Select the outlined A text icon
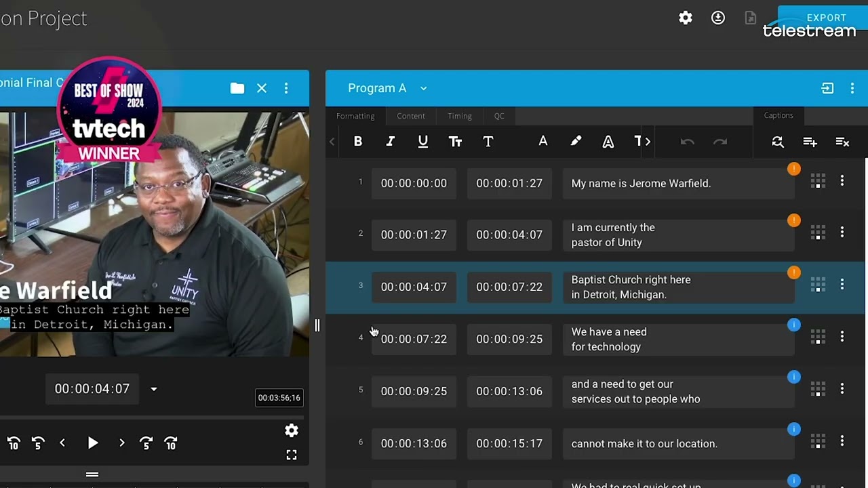 coord(608,142)
